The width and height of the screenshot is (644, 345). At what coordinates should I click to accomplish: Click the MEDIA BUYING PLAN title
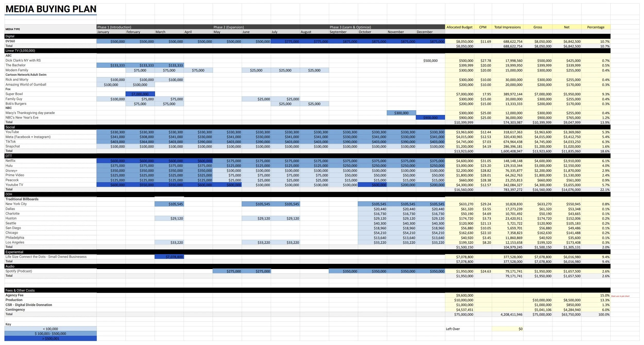[51, 9]
